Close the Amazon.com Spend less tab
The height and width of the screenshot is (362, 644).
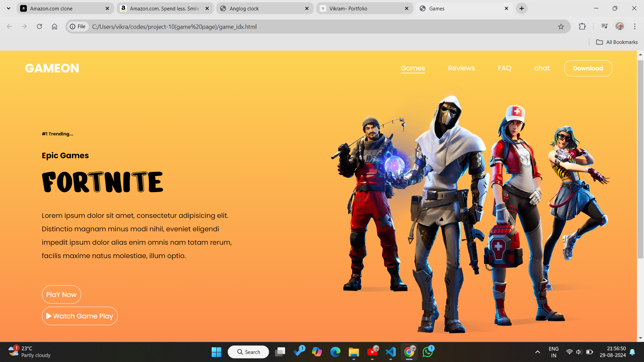tap(207, 8)
